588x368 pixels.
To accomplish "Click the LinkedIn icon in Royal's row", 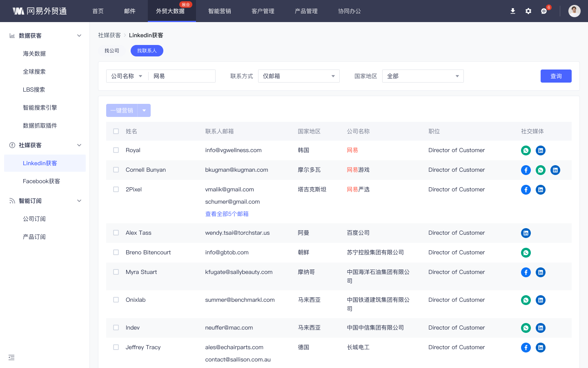I will (x=541, y=150).
